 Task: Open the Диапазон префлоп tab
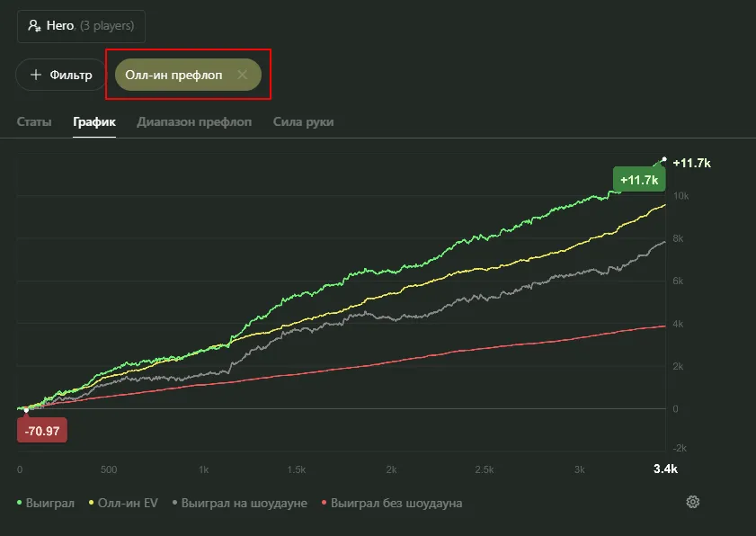[194, 121]
